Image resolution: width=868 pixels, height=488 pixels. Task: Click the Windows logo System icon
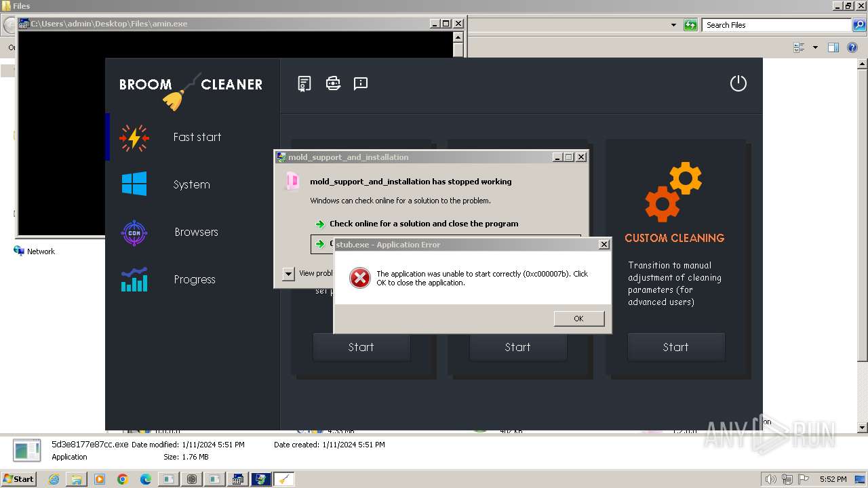click(x=134, y=184)
